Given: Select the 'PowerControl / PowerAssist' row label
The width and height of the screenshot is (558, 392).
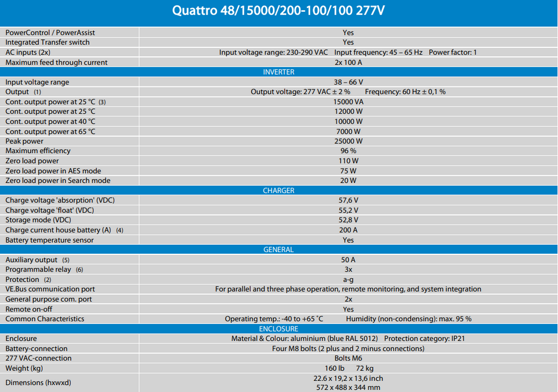Looking at the screenshot, I should click(x=50, y=32).
